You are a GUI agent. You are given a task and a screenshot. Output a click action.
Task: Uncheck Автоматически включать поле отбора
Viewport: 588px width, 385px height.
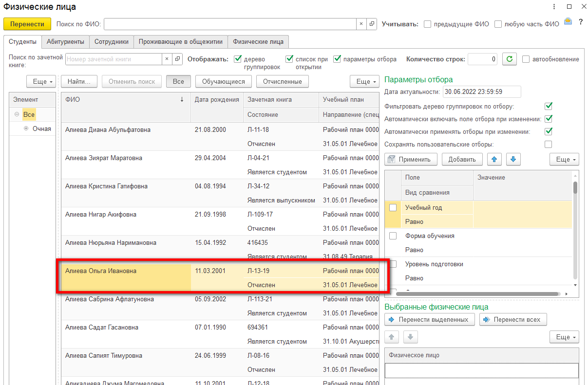click(x=549, y=119)
